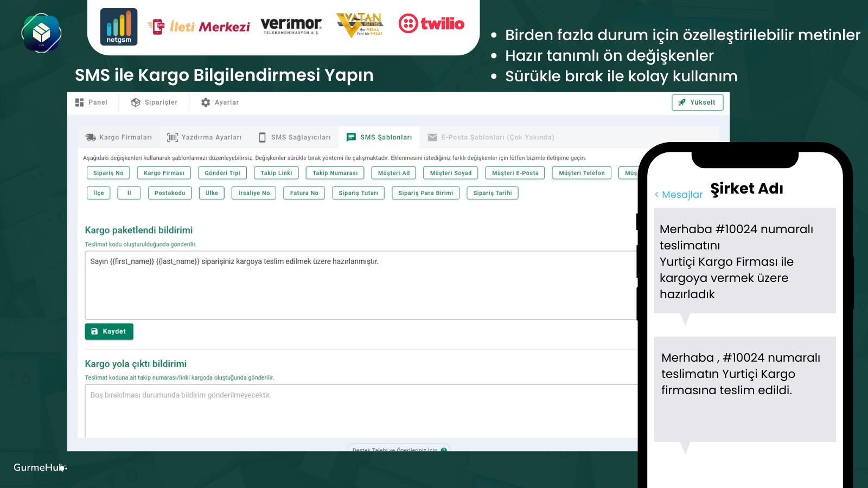Click the Verimor logo
Image resolution: width=868 pixels, height=488 pixels.
point(291,25)
